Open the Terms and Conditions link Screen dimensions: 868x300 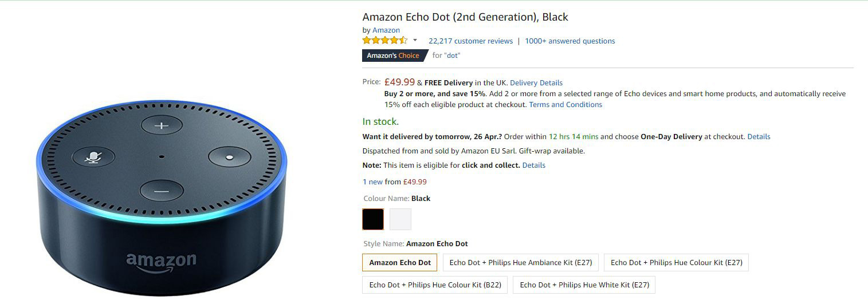point(565,104)
